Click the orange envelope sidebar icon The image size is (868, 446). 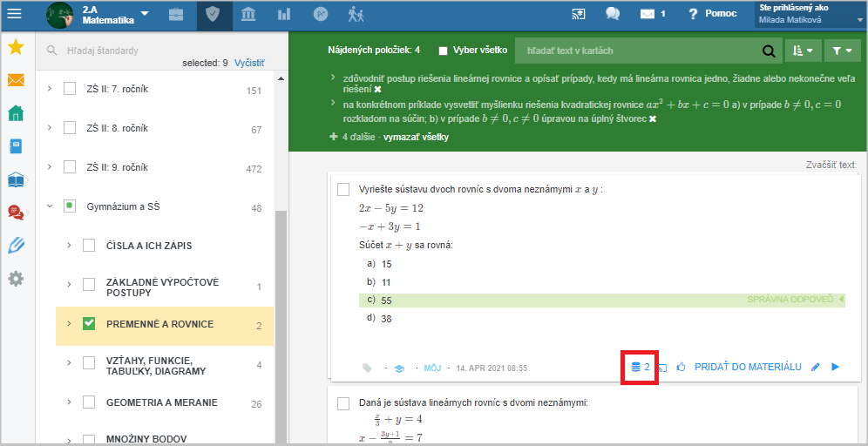[x=16, y=81]
